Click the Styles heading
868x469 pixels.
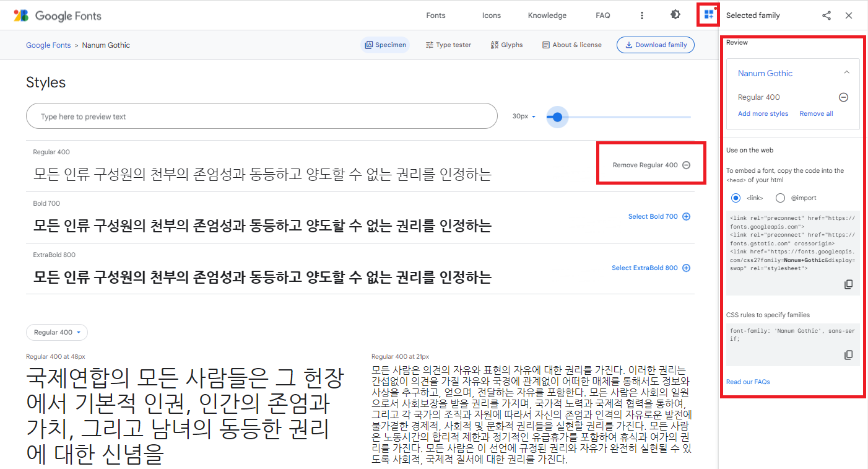tap(46, 82)
